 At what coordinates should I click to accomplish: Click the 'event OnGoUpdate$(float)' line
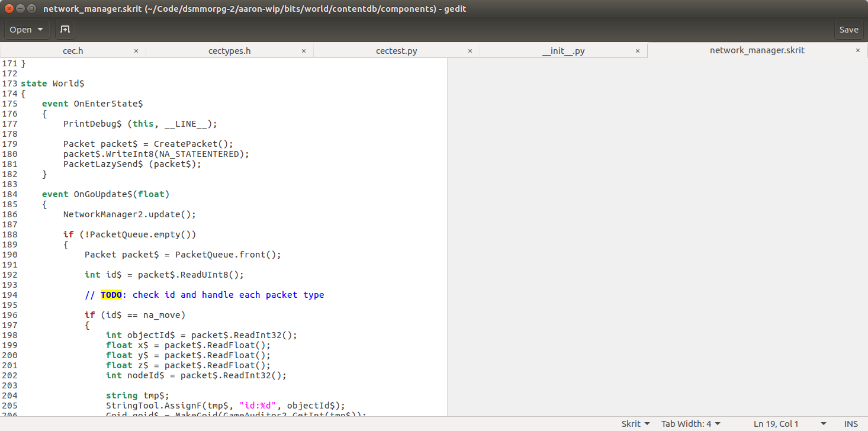(x=106, y=194)
